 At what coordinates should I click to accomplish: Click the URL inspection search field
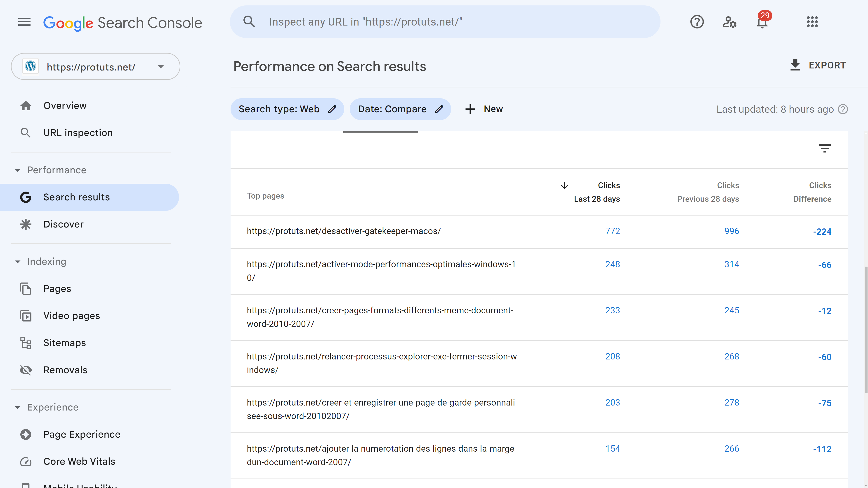pos(445,22)
